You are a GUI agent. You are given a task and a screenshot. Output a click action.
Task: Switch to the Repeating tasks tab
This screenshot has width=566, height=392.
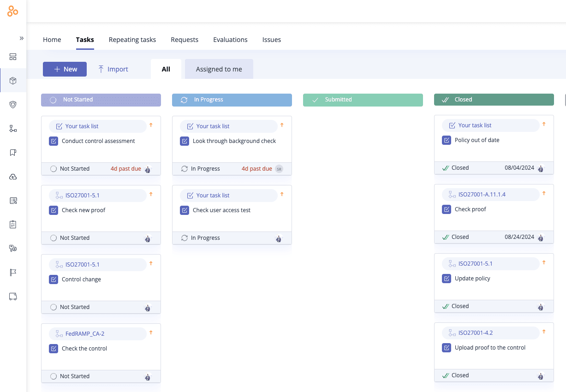click(132, 40)
